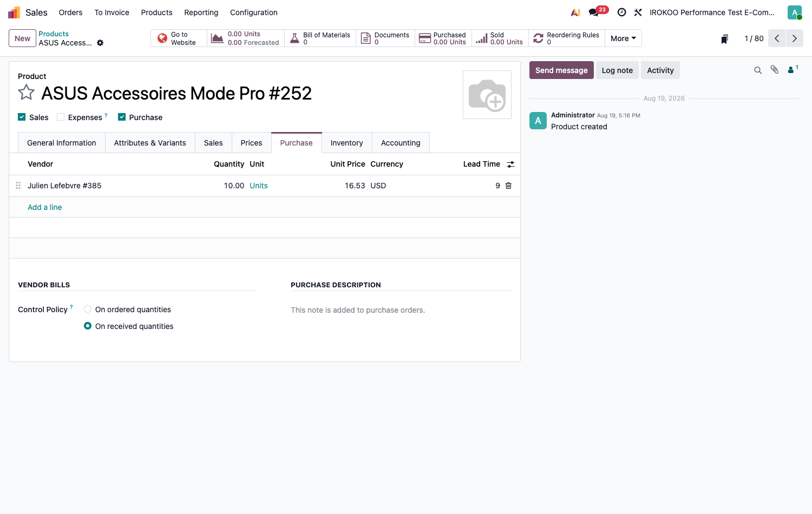Open optional columns settings in vendor table
The width and height of the screenshot is (812, 514).
510,164
